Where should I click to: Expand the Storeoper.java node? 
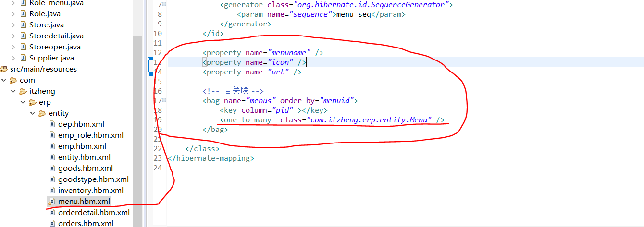coord(13,47)
